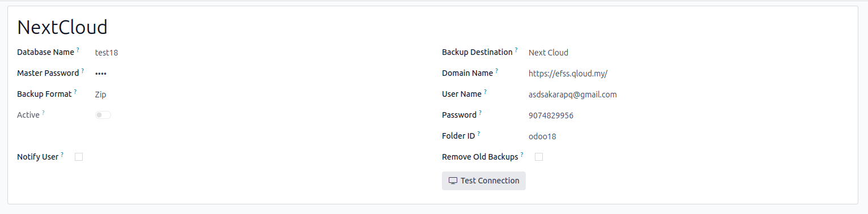Click help icon beside Folder ID
This screenshot has height=214, width=868.
pyautogui.click(x=479, y=134)
